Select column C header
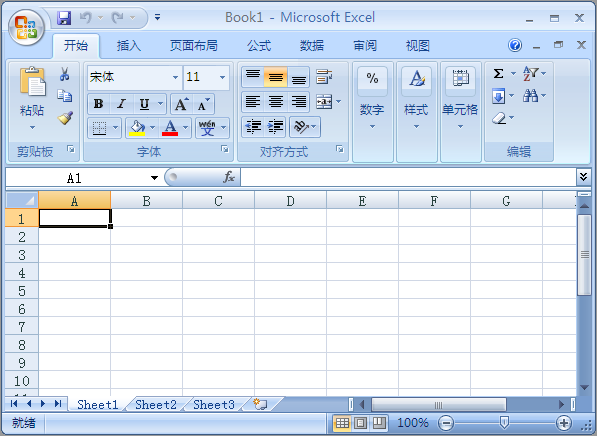The image size is (597, 436). [218, 201]
